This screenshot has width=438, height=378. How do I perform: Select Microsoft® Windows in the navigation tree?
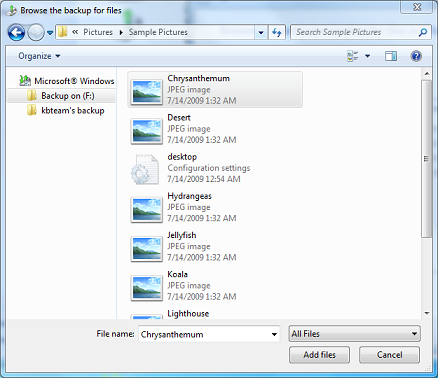[74, 81]
